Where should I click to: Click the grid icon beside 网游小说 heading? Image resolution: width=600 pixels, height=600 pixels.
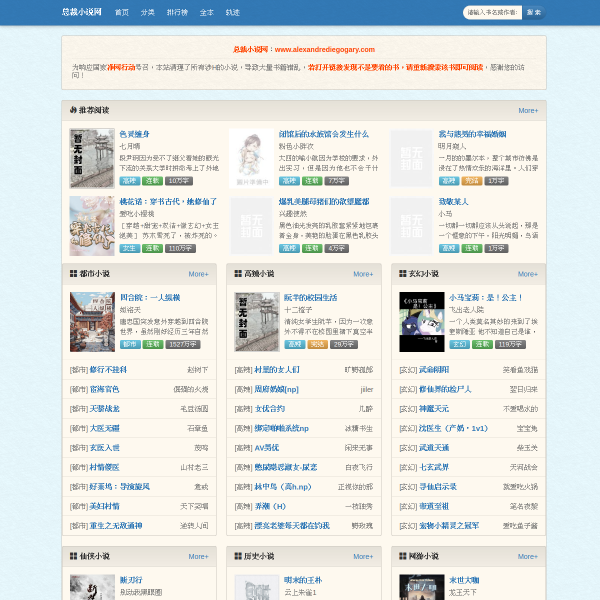403,556
